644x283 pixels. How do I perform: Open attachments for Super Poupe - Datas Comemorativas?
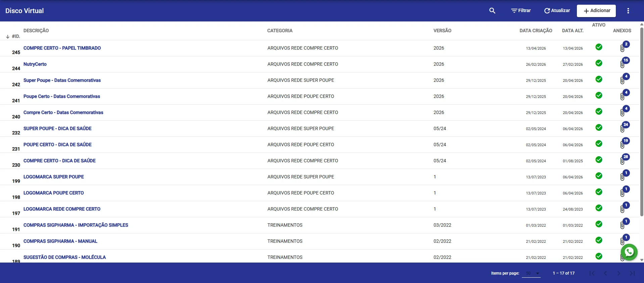(625, 79)
